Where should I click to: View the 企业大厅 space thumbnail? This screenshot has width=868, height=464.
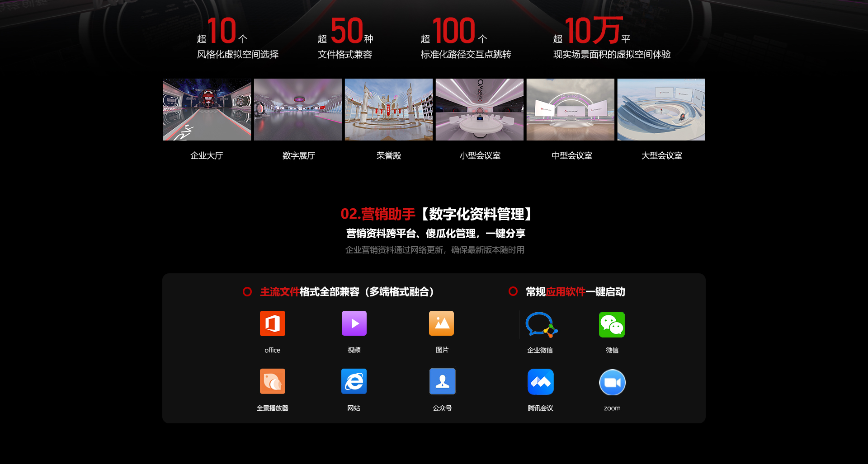207,109
